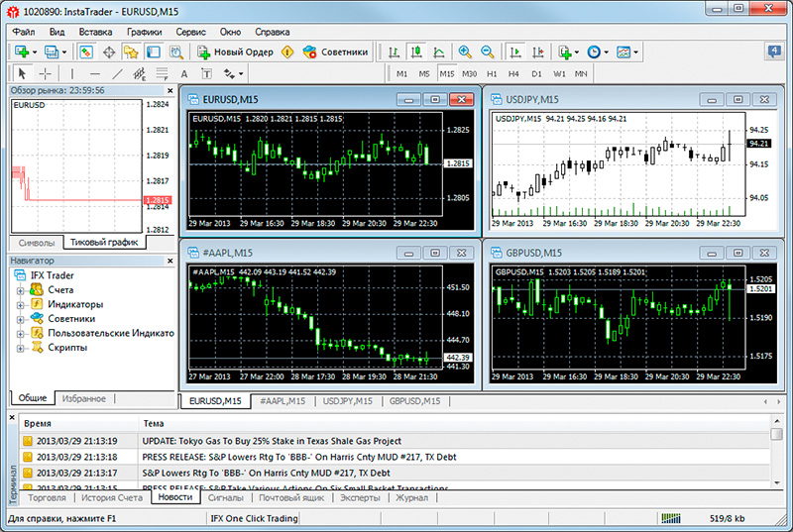Switch chart type to line chart
This screenshot has height=532, width=793.
438,52
